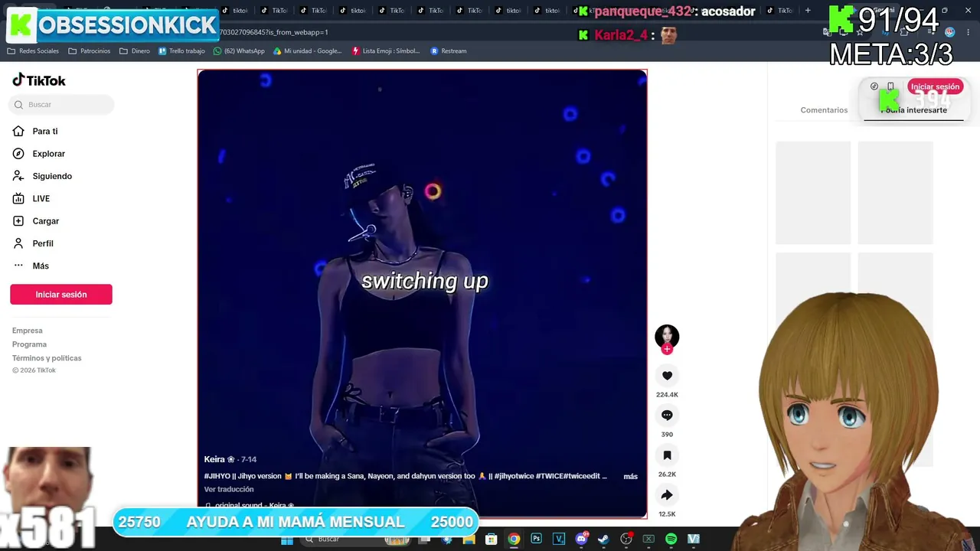Open the Dinero bookmarks folder

tap(135, 51)
